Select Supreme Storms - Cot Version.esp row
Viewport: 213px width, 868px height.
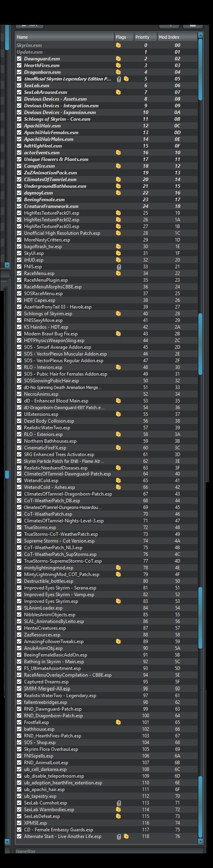click(106, 541)
